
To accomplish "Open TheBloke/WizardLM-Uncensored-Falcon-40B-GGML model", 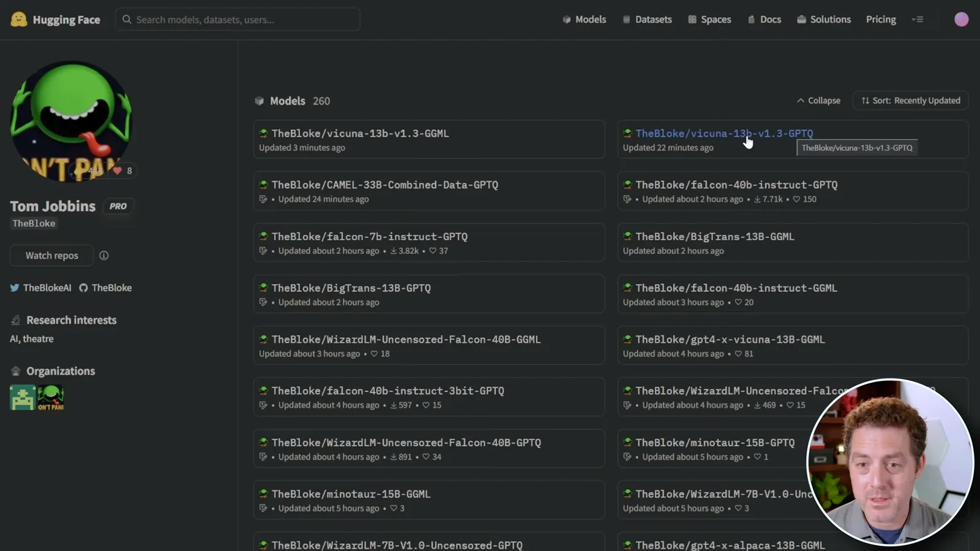I will tap(429, 345).
